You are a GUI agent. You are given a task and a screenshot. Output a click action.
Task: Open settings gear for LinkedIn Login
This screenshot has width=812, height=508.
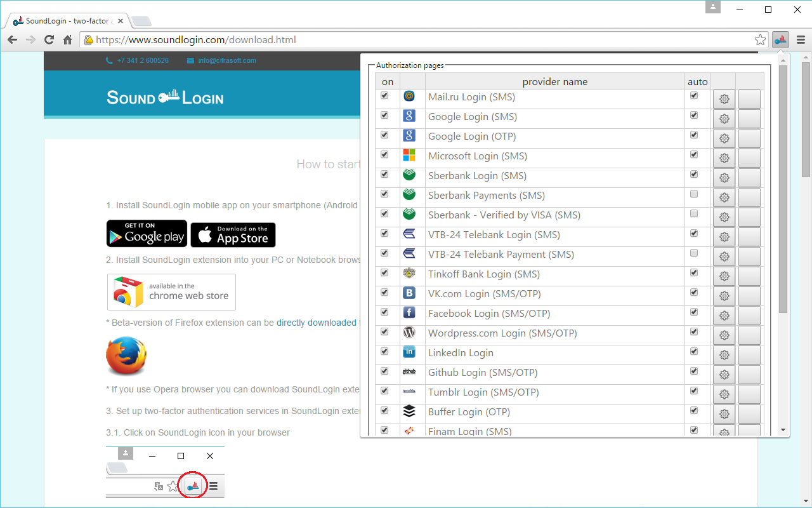724,355
